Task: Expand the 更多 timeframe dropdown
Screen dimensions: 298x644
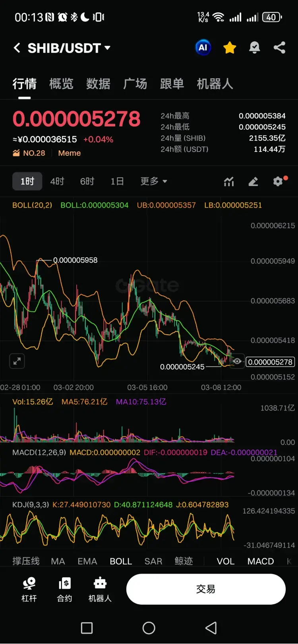Action: click(154, 181)
